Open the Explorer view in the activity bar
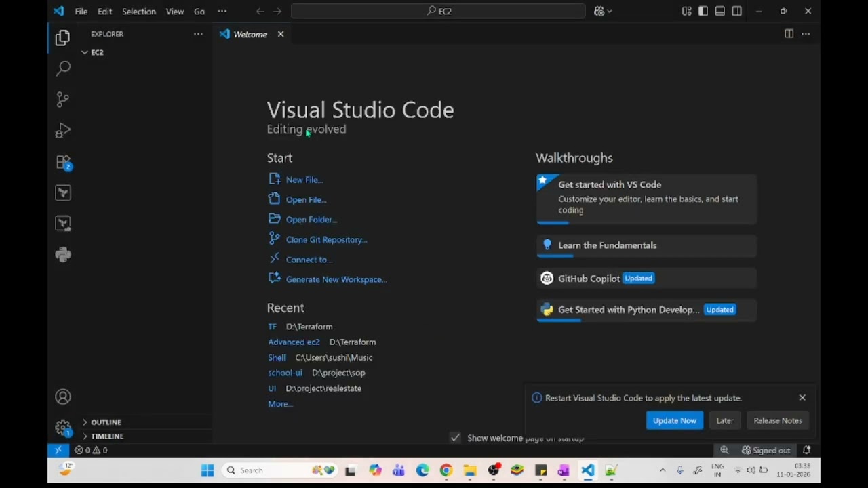The width and height of the screenshot is (868, 488). pos(62,38)
